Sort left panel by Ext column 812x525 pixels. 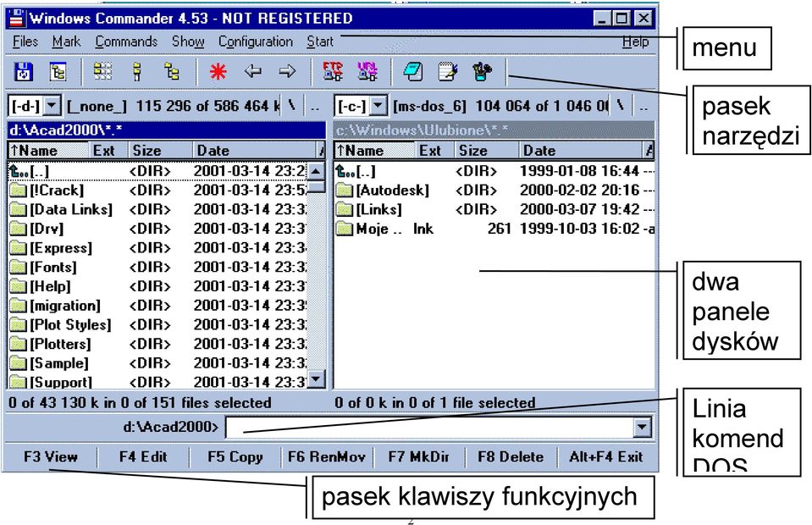[x=108, y=151]
